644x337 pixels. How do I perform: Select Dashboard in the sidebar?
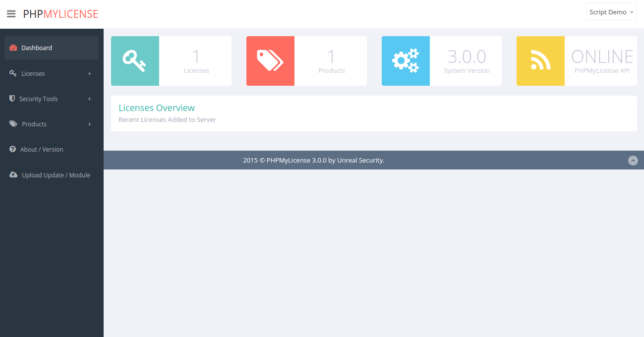pos(37,48)
